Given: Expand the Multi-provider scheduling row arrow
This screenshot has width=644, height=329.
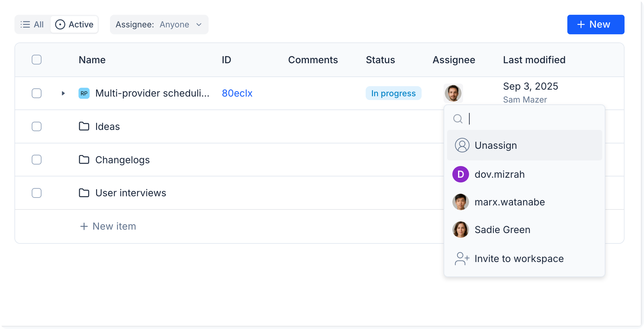Looking at the screenshot, I should [x=63, y=93].
